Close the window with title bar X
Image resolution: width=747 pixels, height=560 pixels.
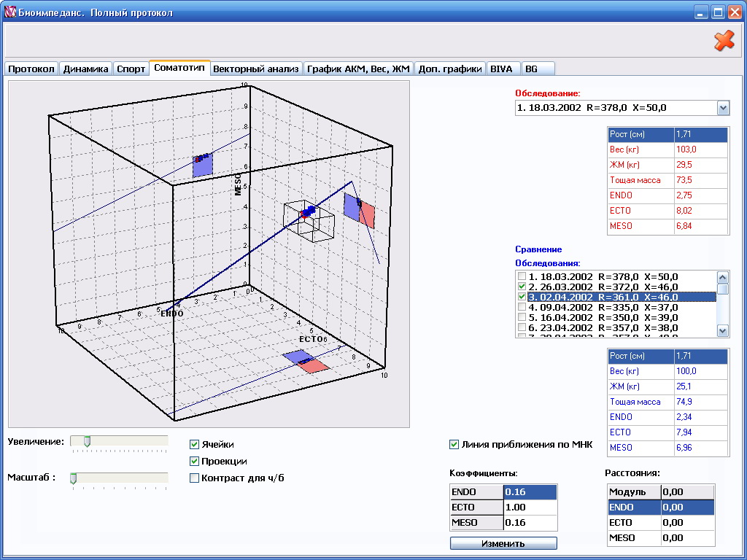tap(735, 12)
